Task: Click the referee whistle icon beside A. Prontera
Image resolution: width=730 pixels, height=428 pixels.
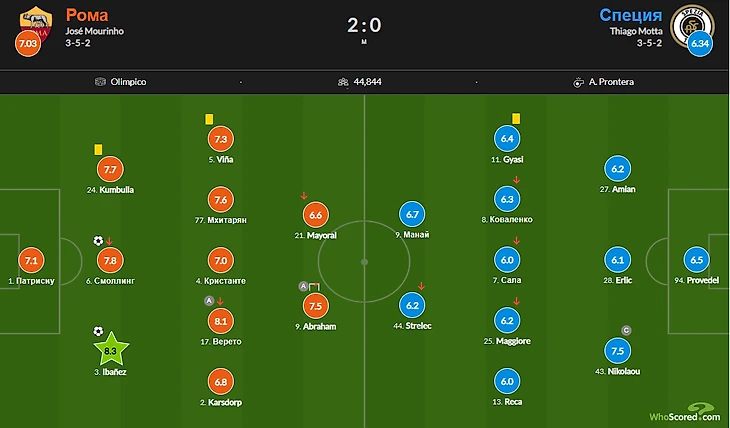Action: click(x=579, y=83)
